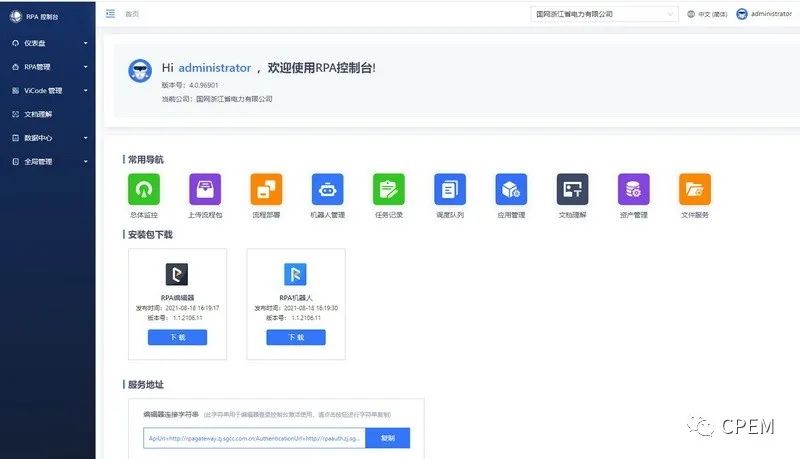Open administrator account avatar in top bar

pos(742,14)
